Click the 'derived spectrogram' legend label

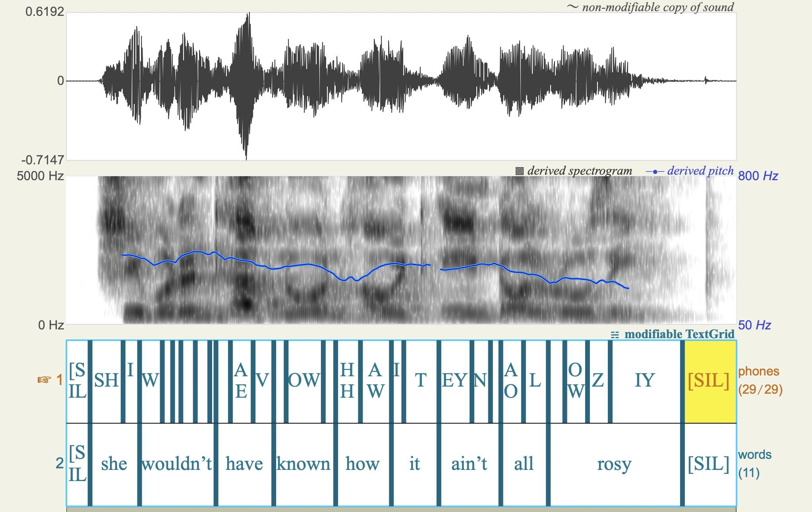(x=580, y=171)
